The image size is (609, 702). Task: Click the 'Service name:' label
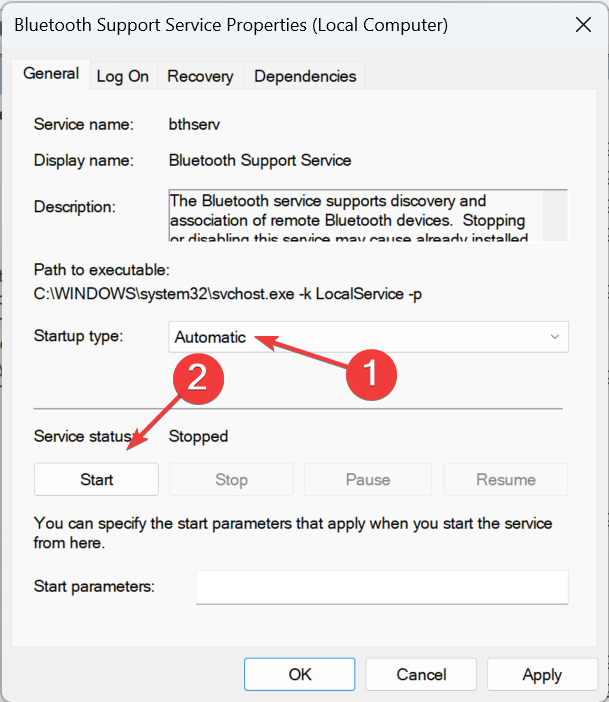pos(84,124)
